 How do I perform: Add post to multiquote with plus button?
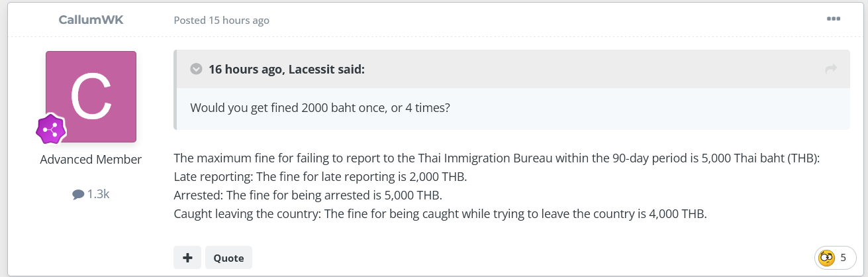tap(187, 258)
